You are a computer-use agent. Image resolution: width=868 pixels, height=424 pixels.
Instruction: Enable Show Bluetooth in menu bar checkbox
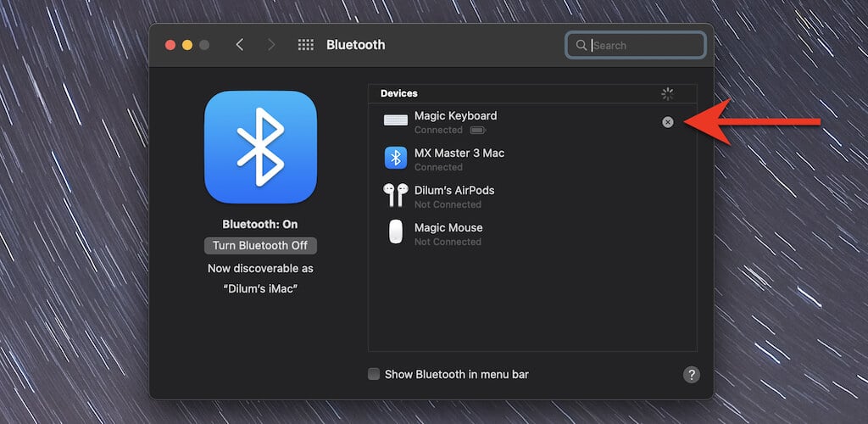pyautogui.click(x=374, y=374)
